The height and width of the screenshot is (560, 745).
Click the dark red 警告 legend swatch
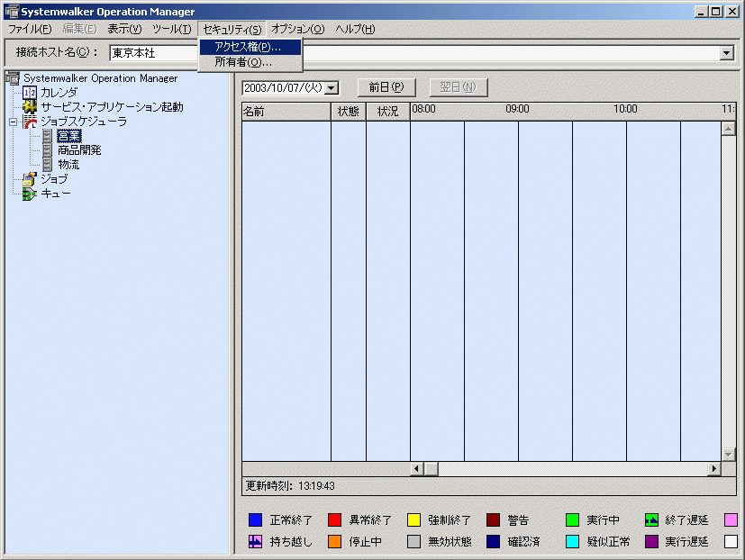point(493,520)
